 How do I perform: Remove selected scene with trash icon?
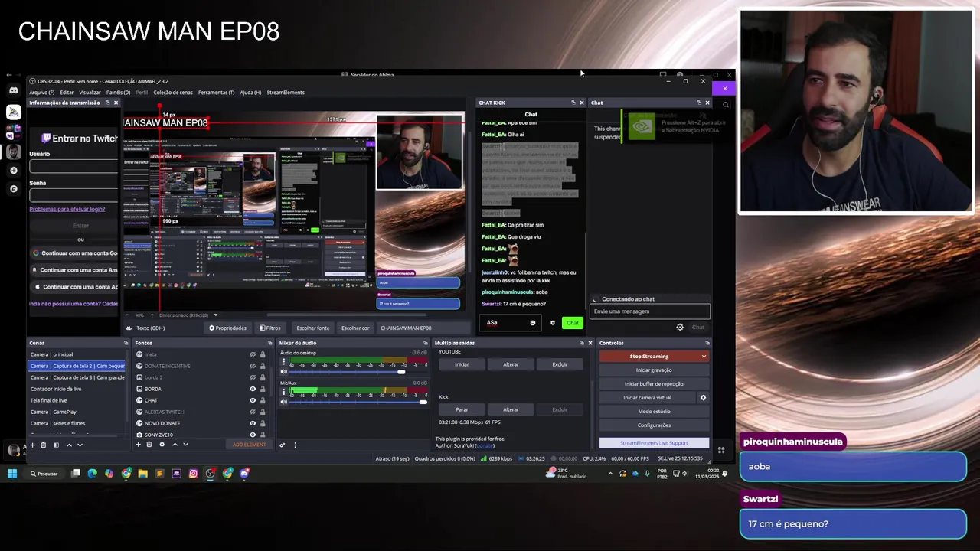coord(44,445)
